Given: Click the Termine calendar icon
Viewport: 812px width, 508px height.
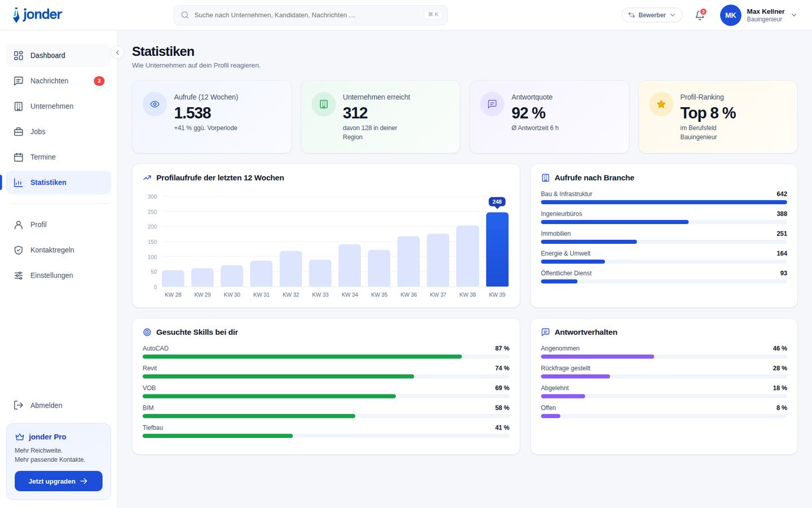Looking at the screenshot, I should [x=19, y=157].
